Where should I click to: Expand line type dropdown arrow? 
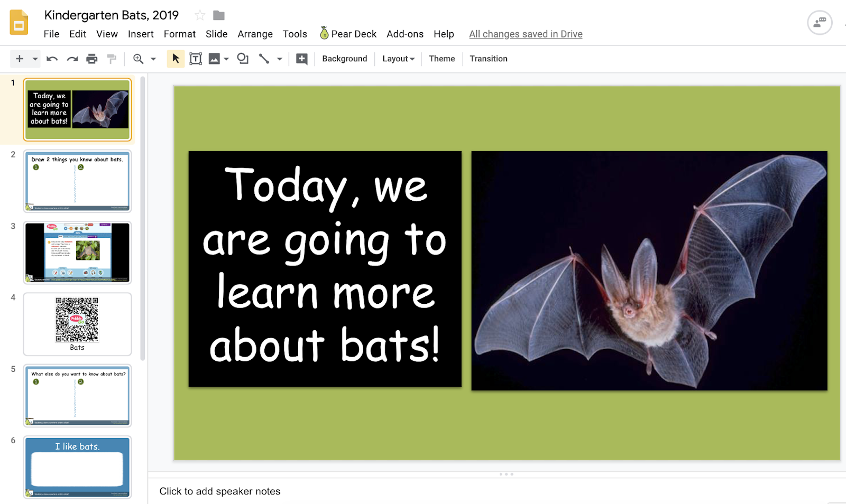[280, 59]
